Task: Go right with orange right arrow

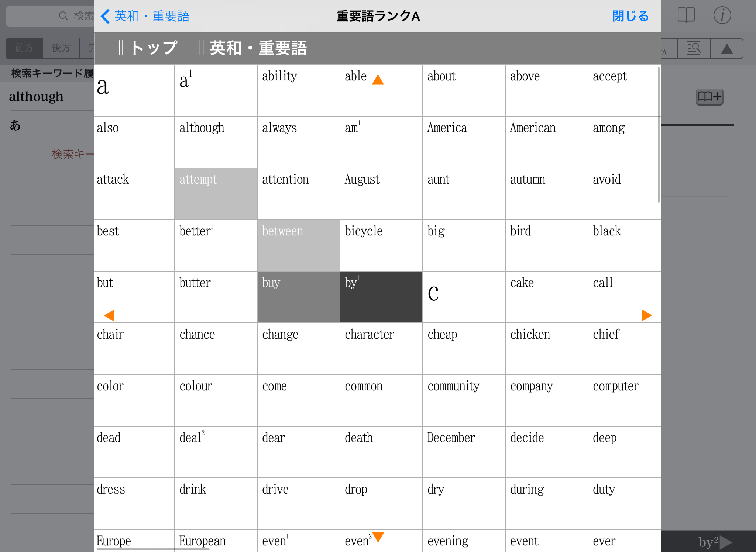Action: (x=646, y=315)
